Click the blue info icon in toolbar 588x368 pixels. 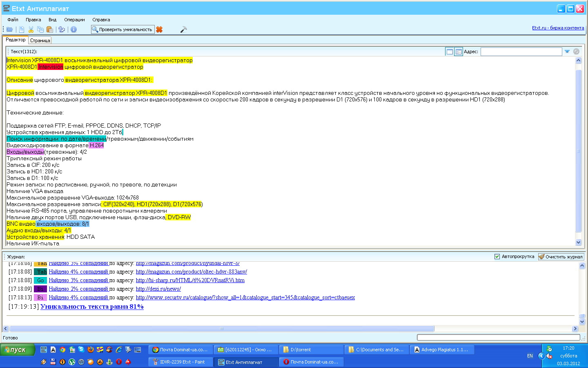73,29
